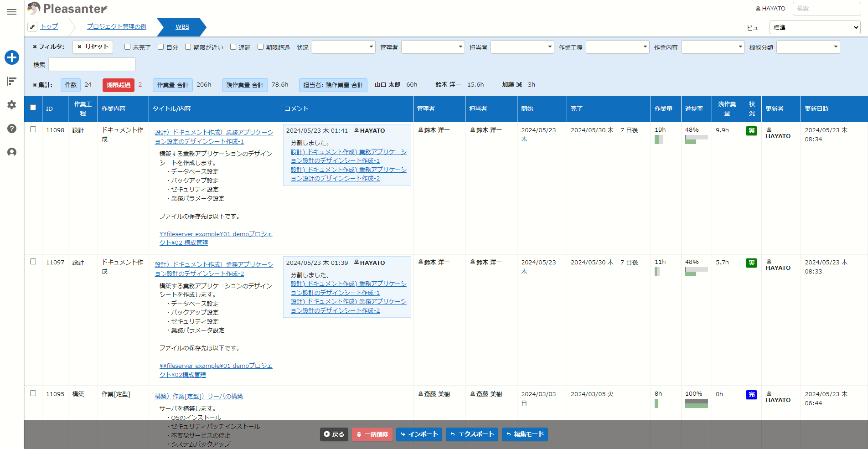Screen dimensions: 868x449
Task: Click the blue 完 status badge for row 11095
Action: [x=751, y=395]
